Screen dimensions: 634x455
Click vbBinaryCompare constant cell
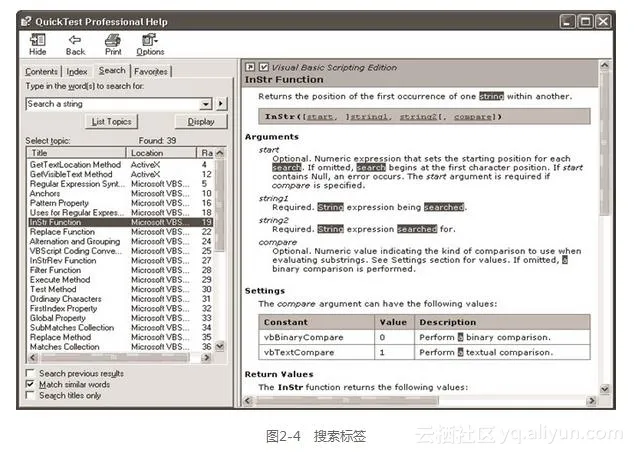pyautogui.click(x=317, y=337)
